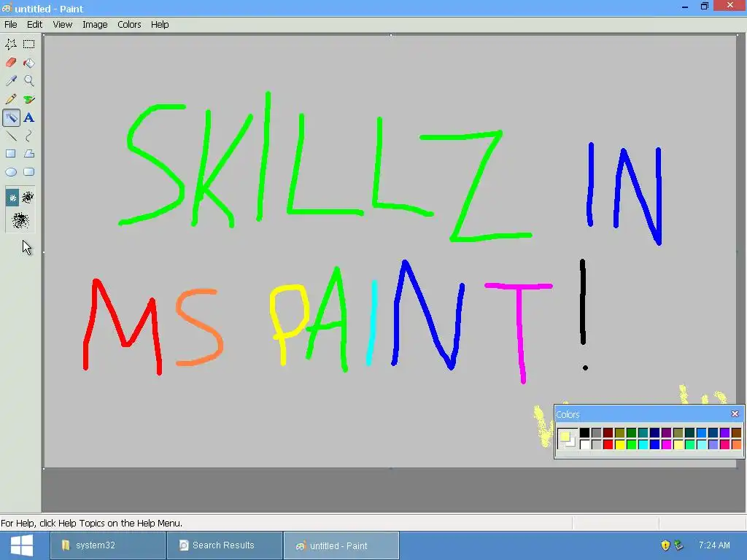Select the cyan color swatch

pos(643,445)
